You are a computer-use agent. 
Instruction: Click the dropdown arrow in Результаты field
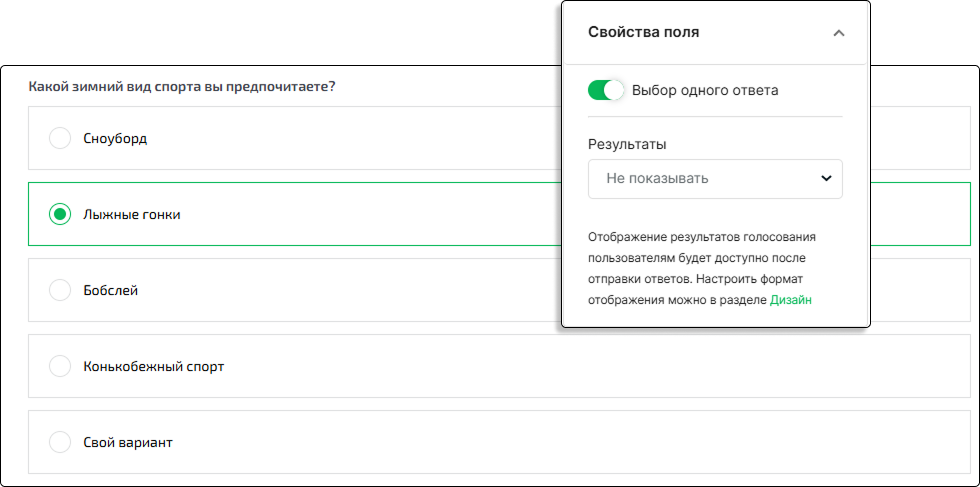point(826,179)
